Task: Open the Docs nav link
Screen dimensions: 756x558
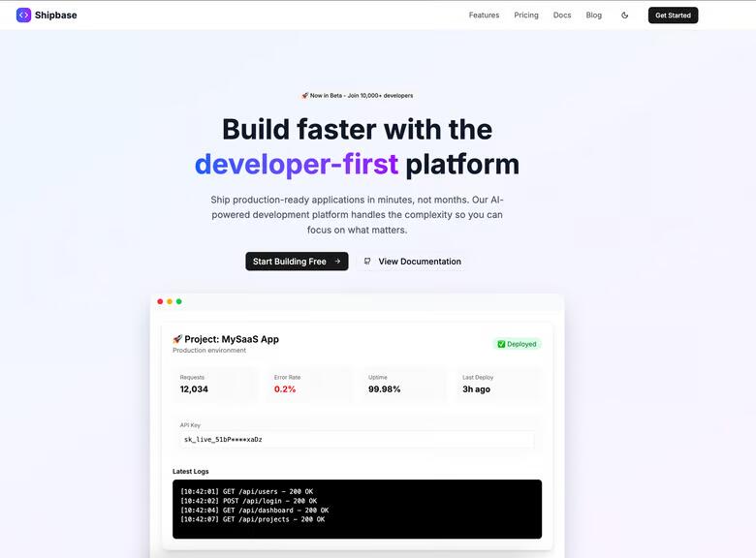Action: [562, 15]
